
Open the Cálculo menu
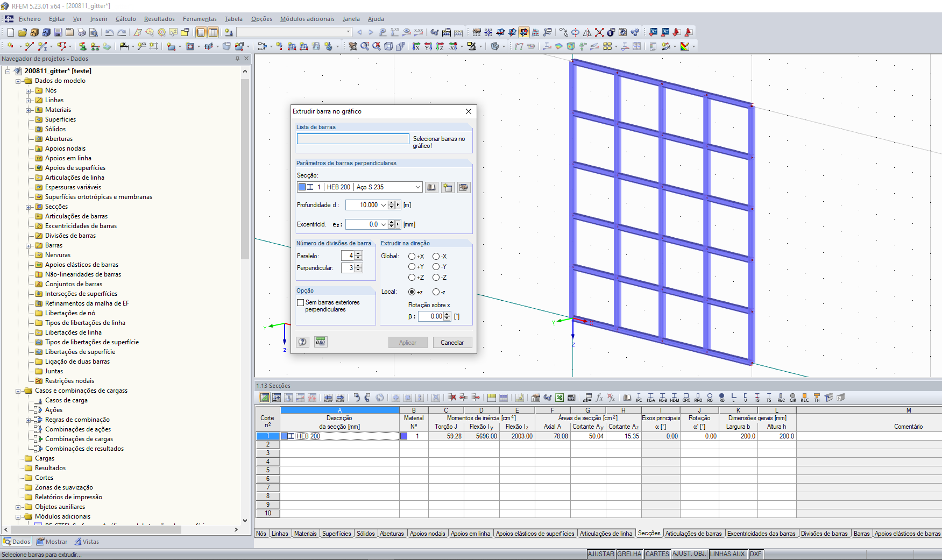[126, 19]
